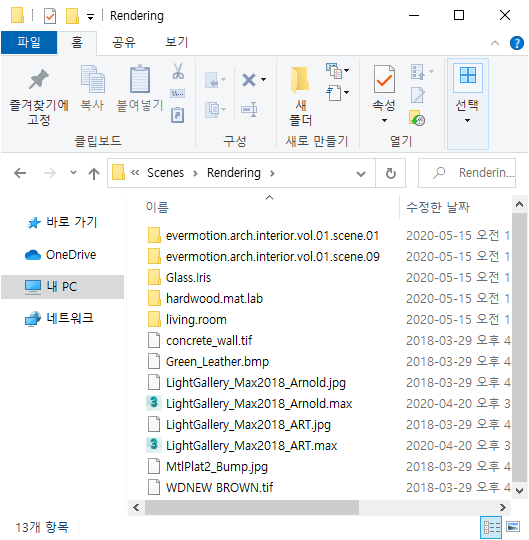Viewport: 529px width, 540px height.
Task: Create a new folder with 새 폴더
Action: [x=300, y=96]
